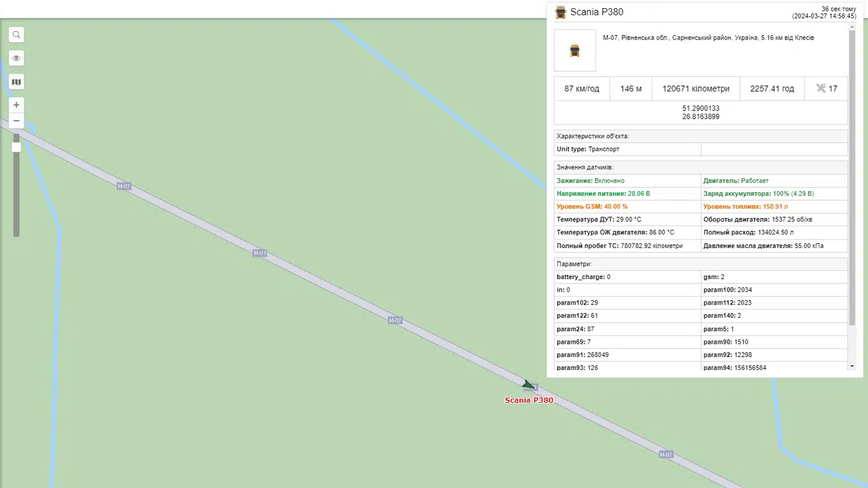Toggle the eye visibility button on map
The width and height of the screenshot is (868, 488).
click(17, 58)
